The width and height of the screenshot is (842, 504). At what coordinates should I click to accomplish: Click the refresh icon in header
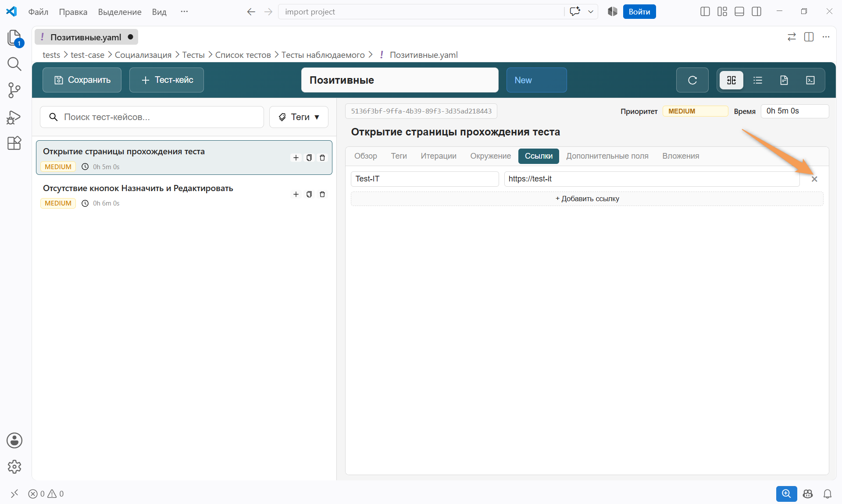692,80
